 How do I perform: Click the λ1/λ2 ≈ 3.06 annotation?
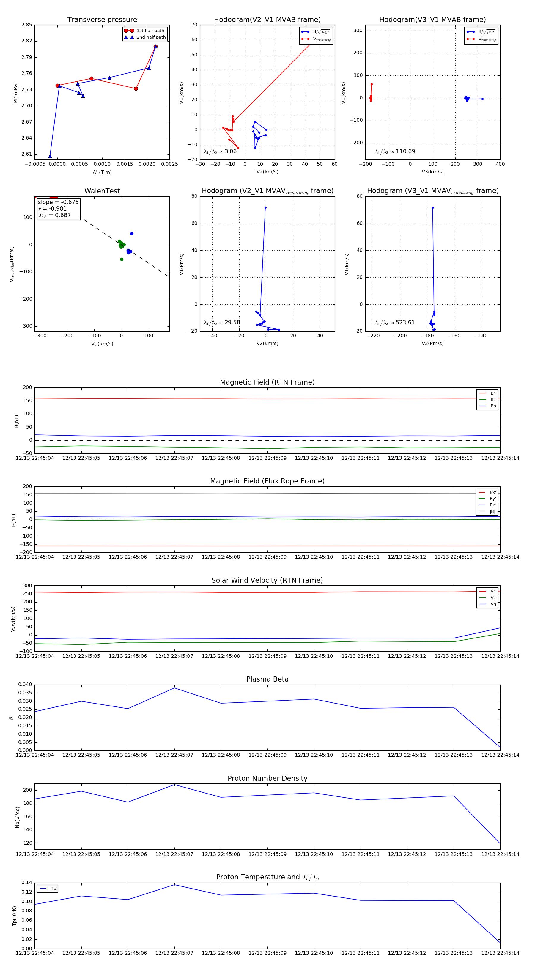(x=220, y=151)
